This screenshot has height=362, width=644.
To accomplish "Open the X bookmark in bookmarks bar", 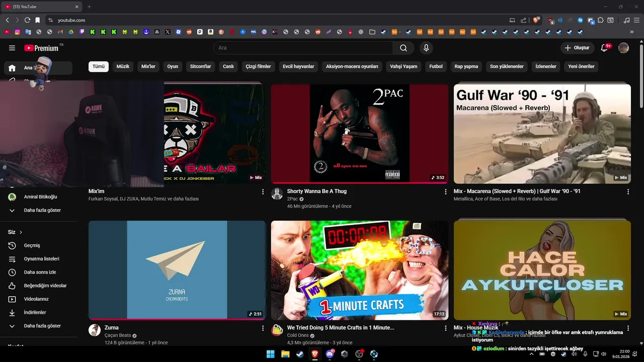I will (x=168, y=32).
